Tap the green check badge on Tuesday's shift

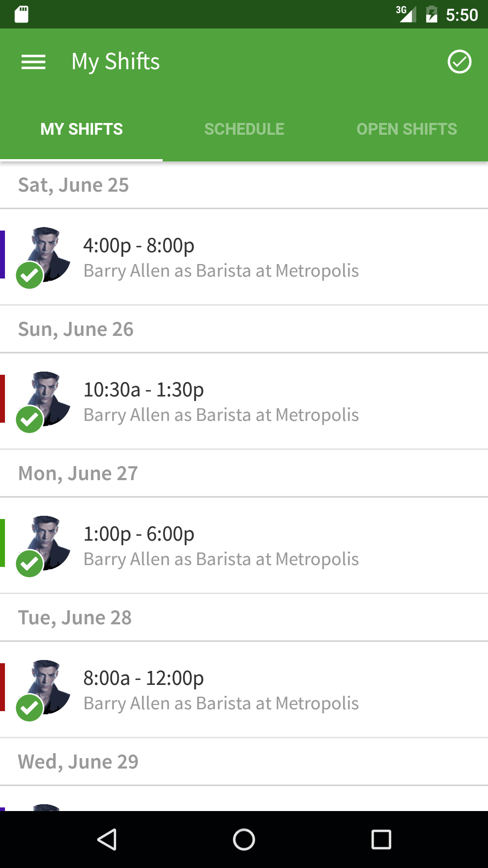click(29, 708)
